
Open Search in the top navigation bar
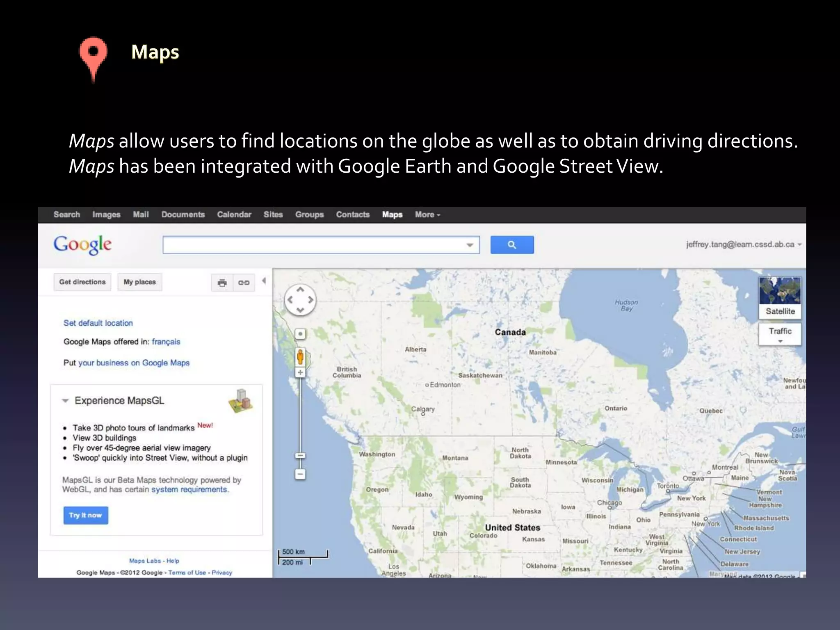(67, 215)
